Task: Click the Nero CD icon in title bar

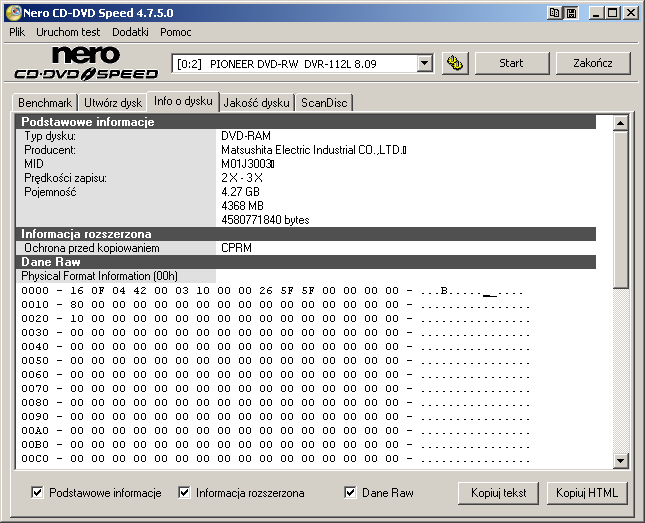Action: (14, 13)
